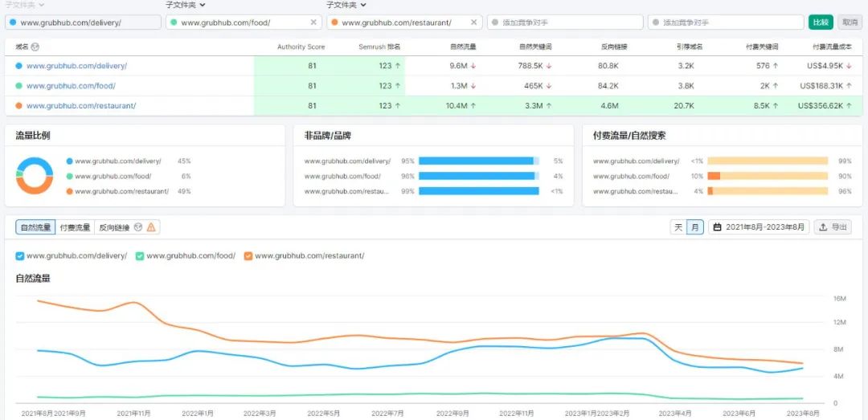Click the 付费关键词 column header
The image size is (868, 420).
[762, 47]
